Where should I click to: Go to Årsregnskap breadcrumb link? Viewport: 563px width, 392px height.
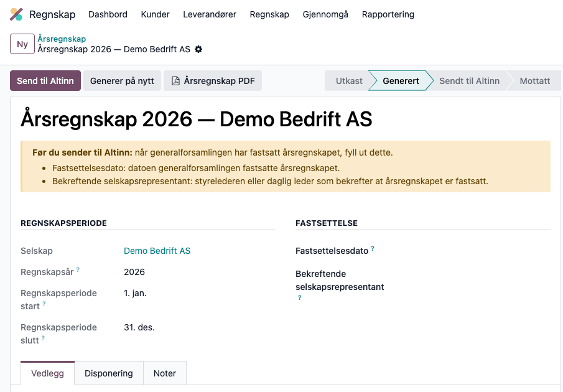point(62,39)
